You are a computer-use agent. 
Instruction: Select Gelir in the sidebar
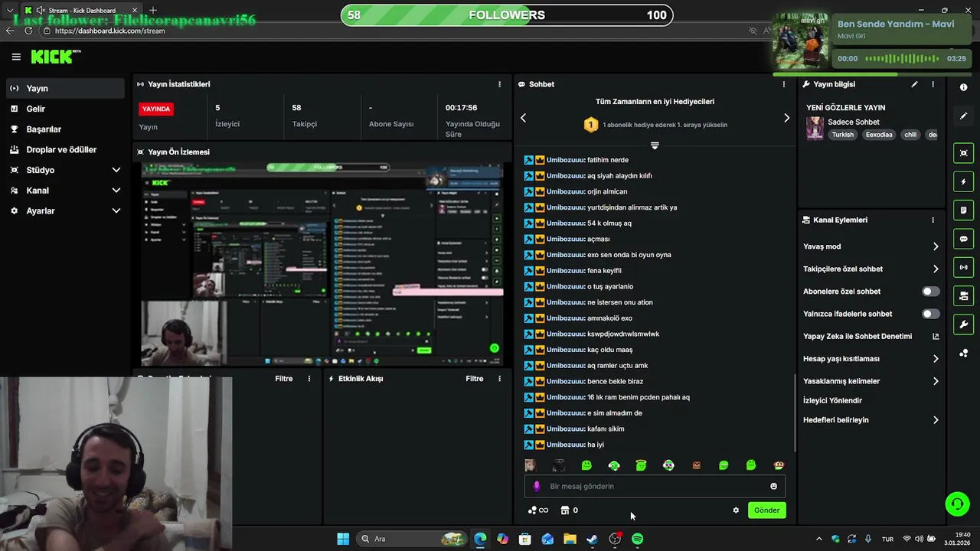click(65, 109)
